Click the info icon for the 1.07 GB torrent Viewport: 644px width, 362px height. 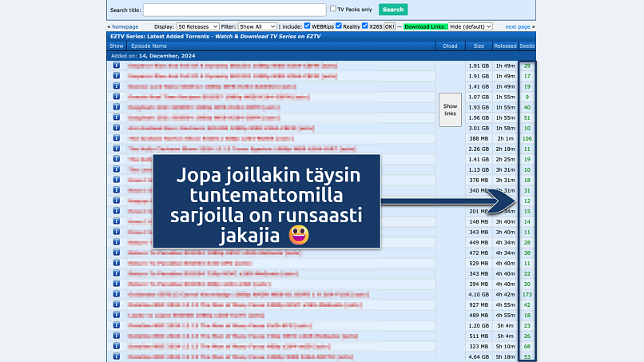click(x=116, y=97)
